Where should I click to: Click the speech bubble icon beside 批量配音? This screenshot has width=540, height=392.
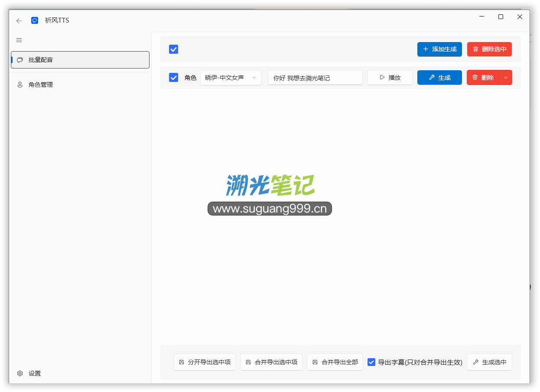pos(20,60)
